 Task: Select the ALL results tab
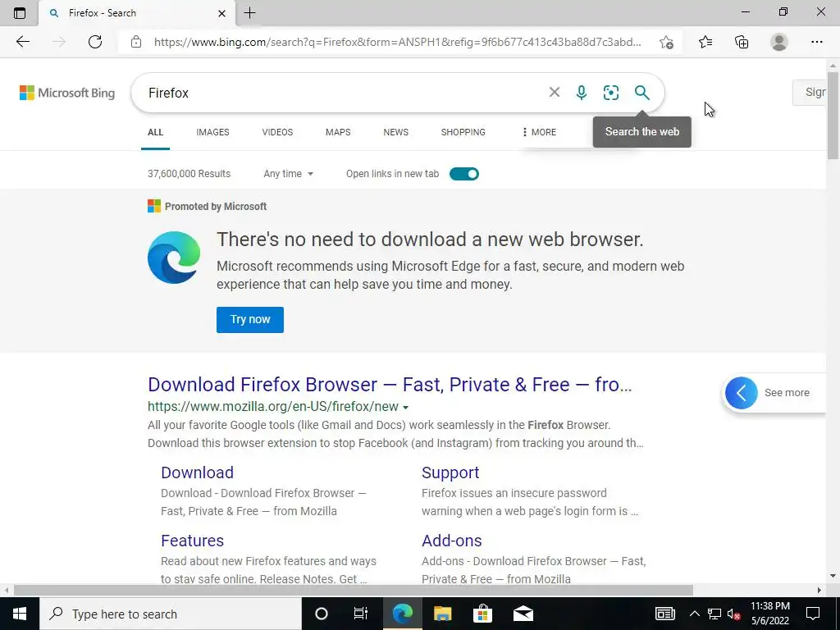click(x=155, y=132)
